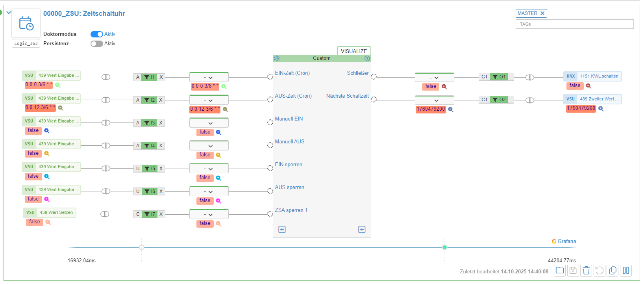Click the duplicate logic copy icon
This screenshot has width=644, height=284.
[613, 270]
